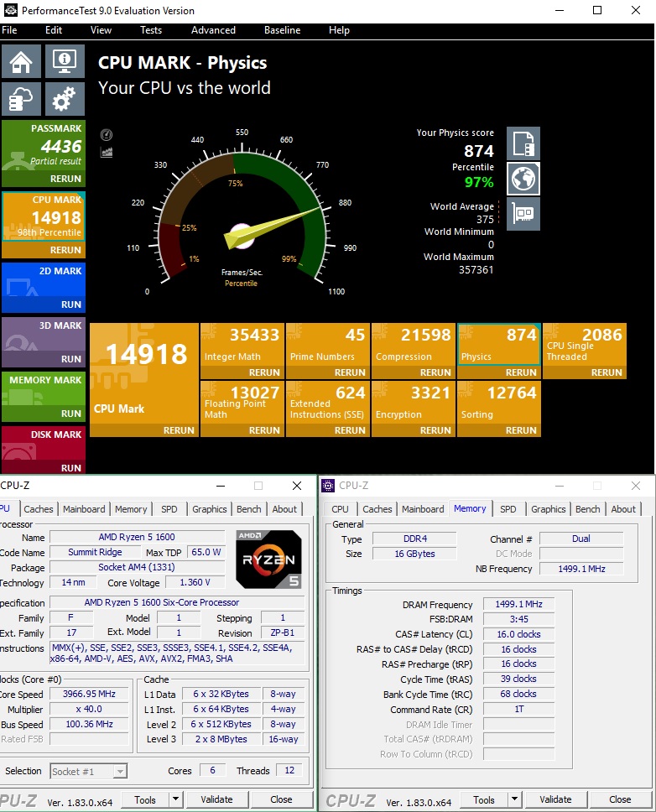Click Validate in left CPU-Z window

coord(216,799)
